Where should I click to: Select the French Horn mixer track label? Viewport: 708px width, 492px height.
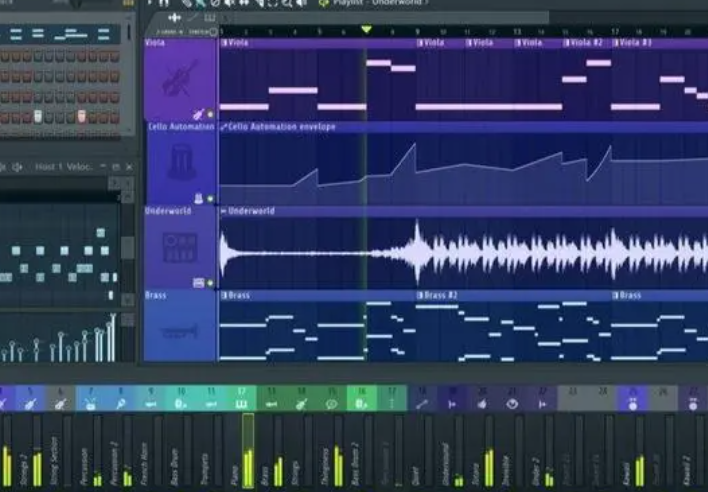[x=144, y=463]
